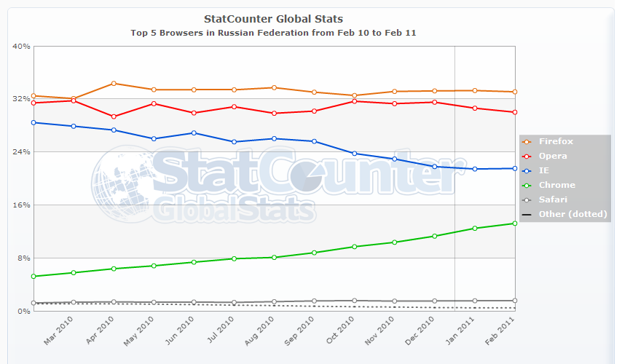Click the Safari legend marker icon
Image resolution: width=622 pixels, height=364 pixels.
click(x=527, y=199)
